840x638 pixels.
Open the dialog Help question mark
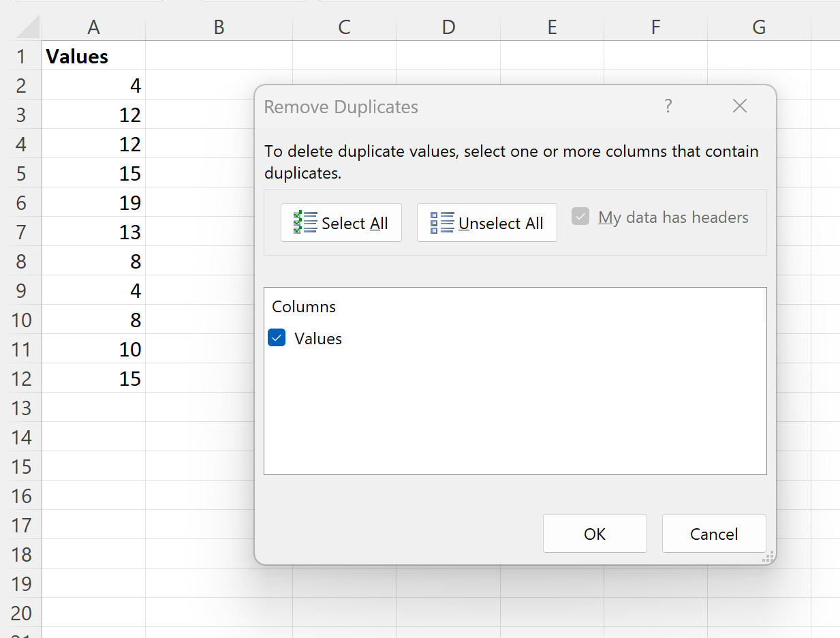point(668,106)
